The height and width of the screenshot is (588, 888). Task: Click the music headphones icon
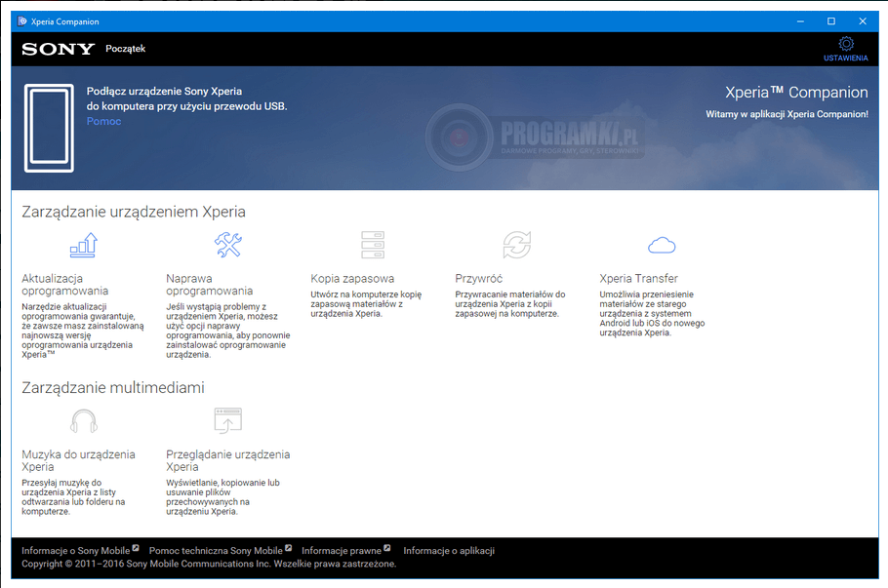tap(84, 421)
